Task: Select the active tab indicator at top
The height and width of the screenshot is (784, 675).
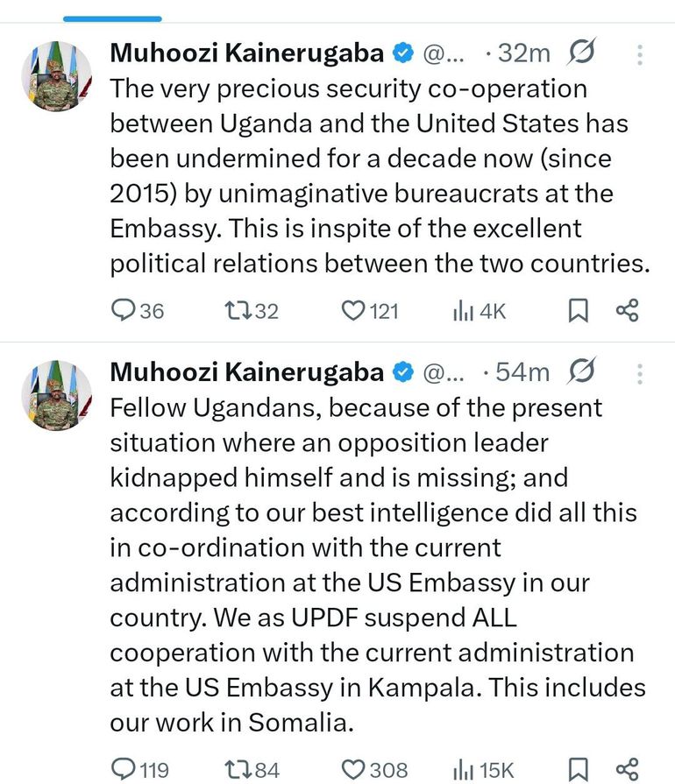Action: (114, 18)
